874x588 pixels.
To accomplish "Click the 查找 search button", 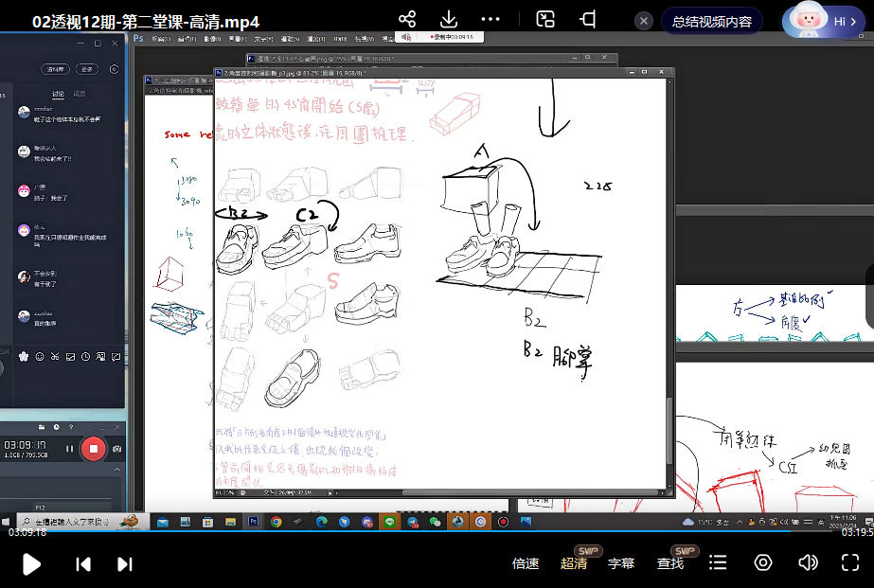I will (670, 563).
